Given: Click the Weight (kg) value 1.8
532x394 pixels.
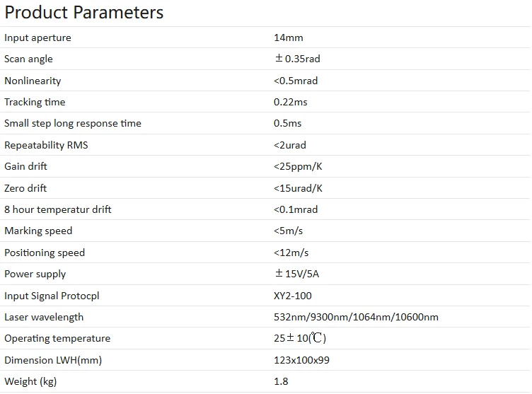Looking at the screenshot, I should [x=281, y=381].
